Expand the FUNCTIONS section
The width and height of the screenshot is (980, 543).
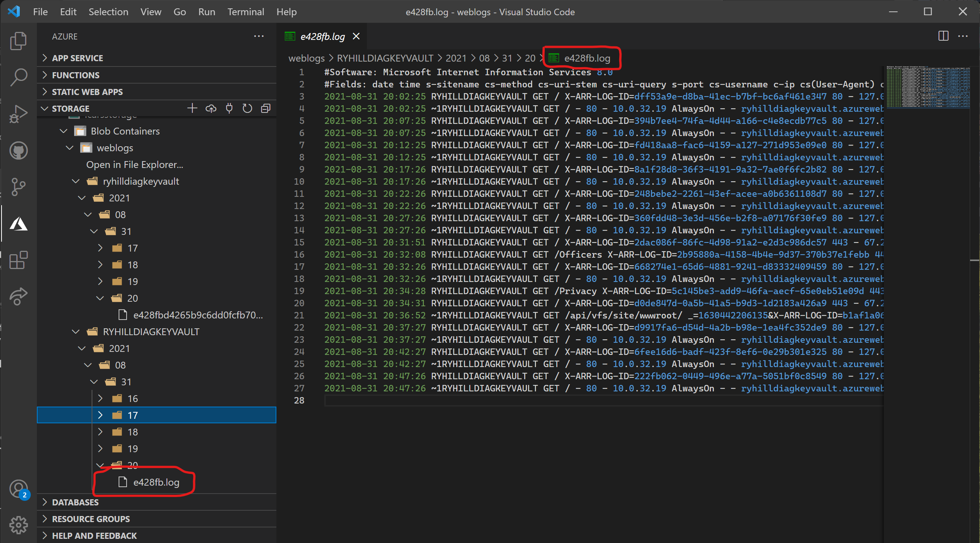[x=157, y=75]
